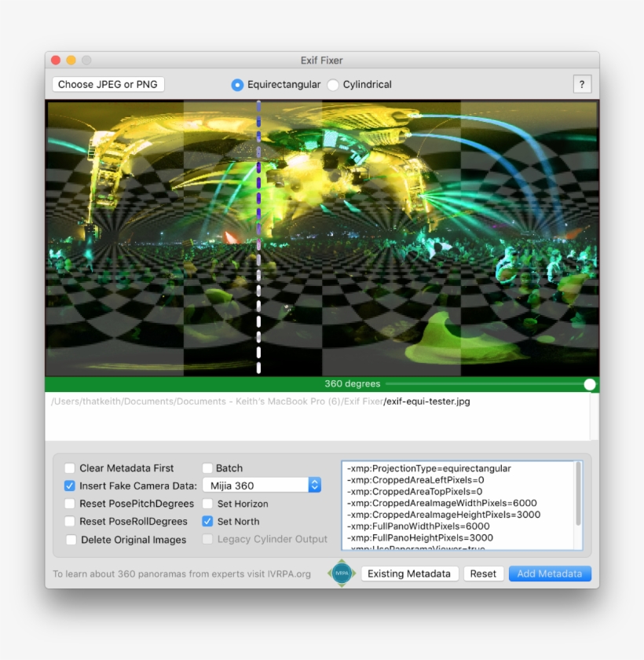Click Choose JPEG or PNG button
This screenshot has width=644, height=660.
coord(108,84)
